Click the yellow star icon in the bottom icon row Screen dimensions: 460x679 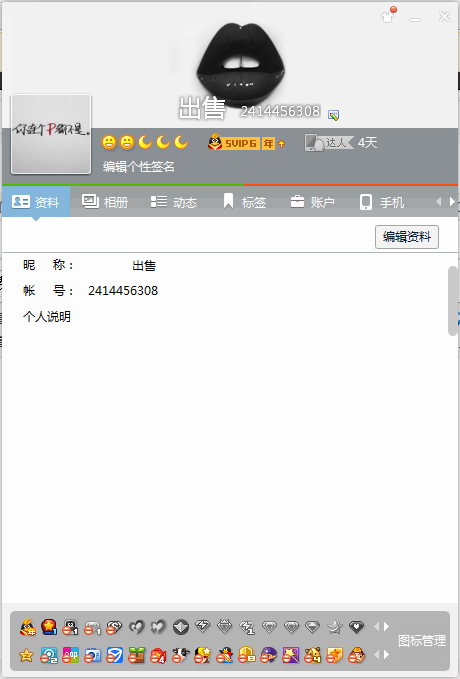(x=26, y=655)
